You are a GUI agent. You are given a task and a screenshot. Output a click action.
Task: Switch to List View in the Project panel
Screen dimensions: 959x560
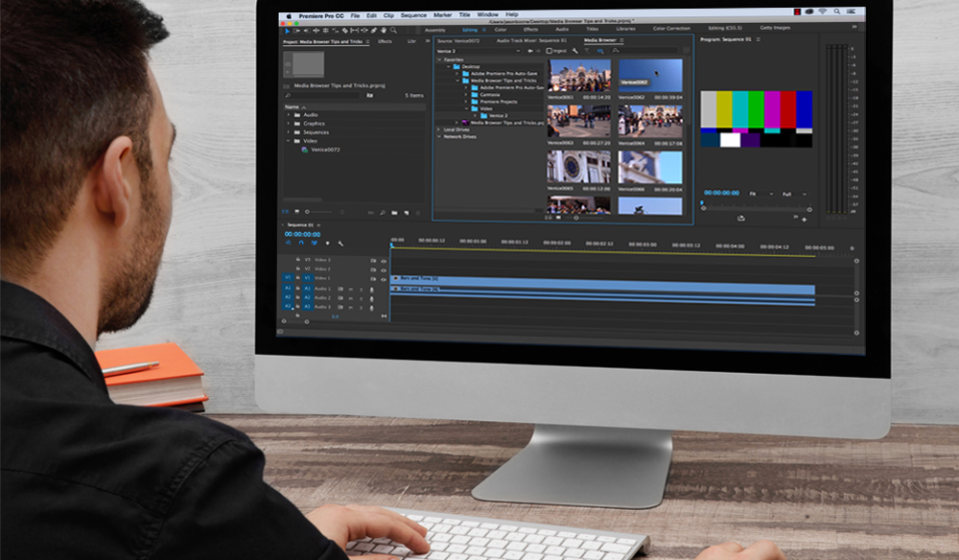click(x=286, y=213)
